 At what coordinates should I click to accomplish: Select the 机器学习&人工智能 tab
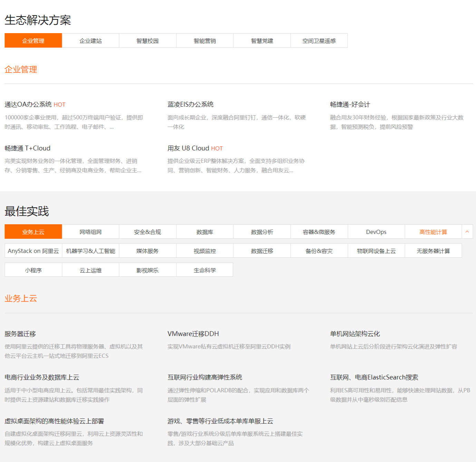[x=90, y=251]
